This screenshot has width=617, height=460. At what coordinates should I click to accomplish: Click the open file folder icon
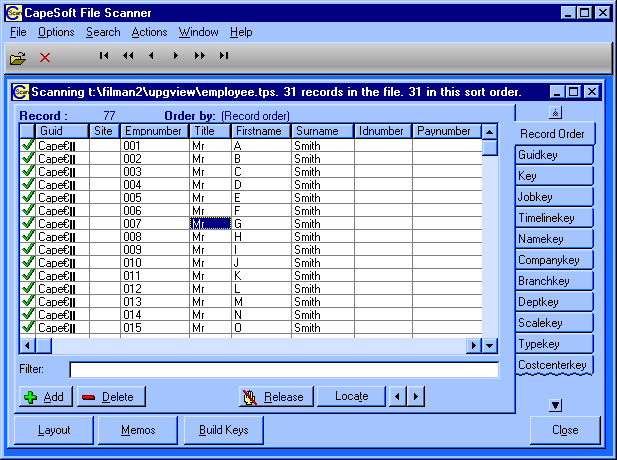pyautogui.click(x=18, y=58)
